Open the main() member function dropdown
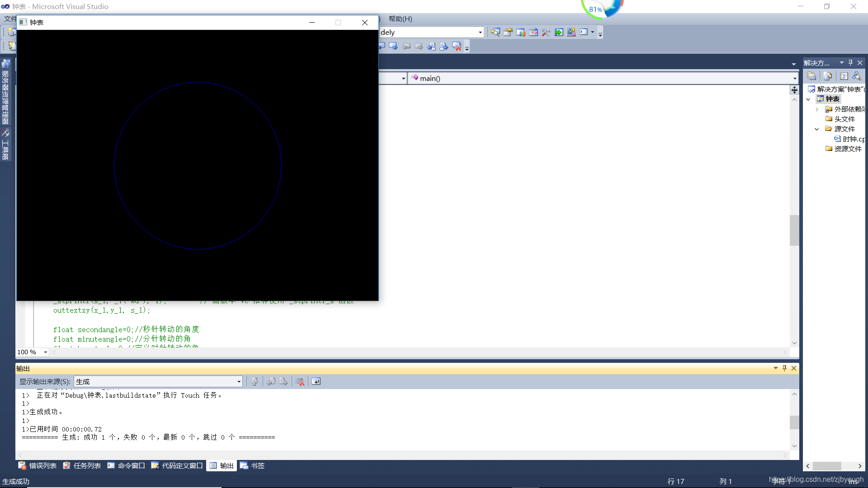Screen dimensions: 868x488 point(794,79)
